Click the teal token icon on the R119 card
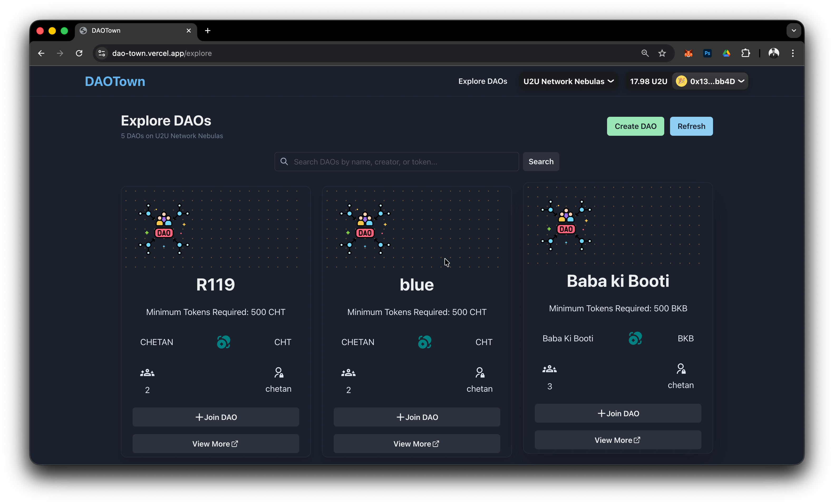Screen dimensions: 834x504 (x=224, y=342)
